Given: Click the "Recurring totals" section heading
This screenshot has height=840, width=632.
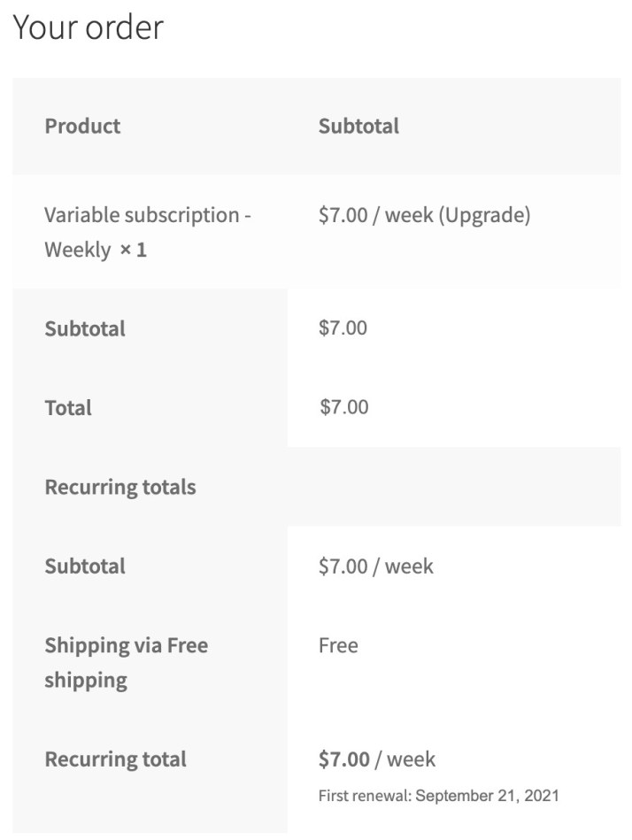Looking at the screenshot, I should pos(120,487).
